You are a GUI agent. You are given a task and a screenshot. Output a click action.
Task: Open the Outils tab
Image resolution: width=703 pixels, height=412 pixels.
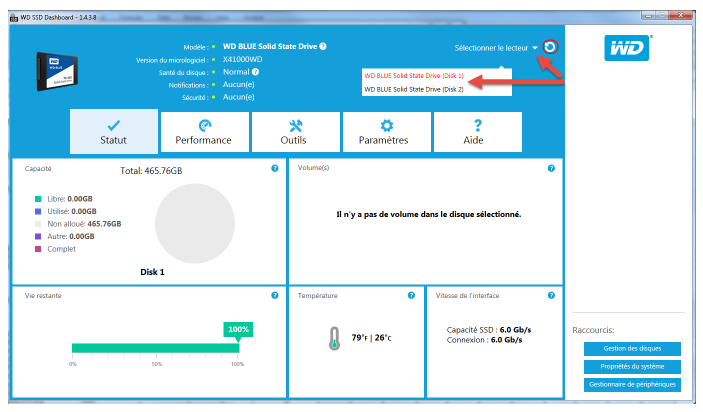pyautogui.click(x=295, y=132)
